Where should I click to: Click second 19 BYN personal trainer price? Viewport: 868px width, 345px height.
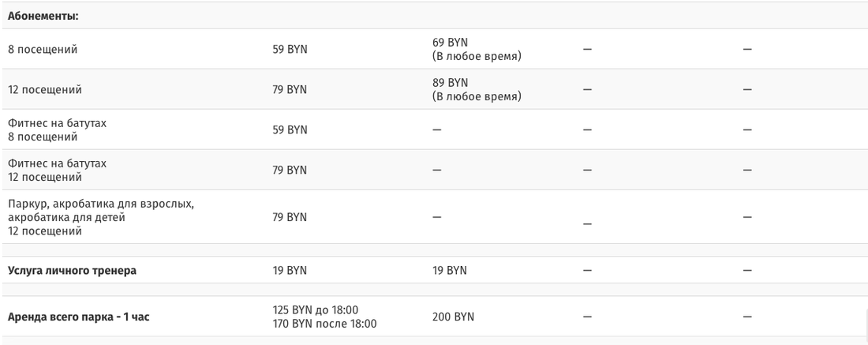coord(449,270)
